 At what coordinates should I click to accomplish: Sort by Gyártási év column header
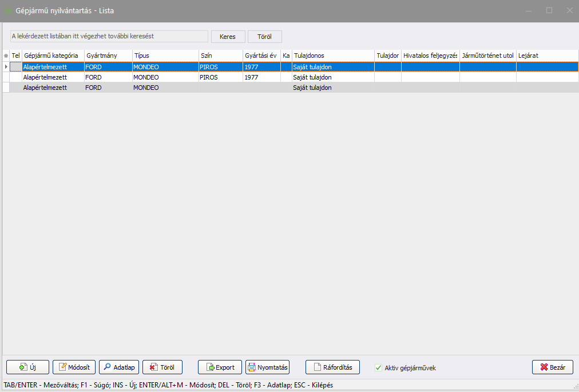260,56
